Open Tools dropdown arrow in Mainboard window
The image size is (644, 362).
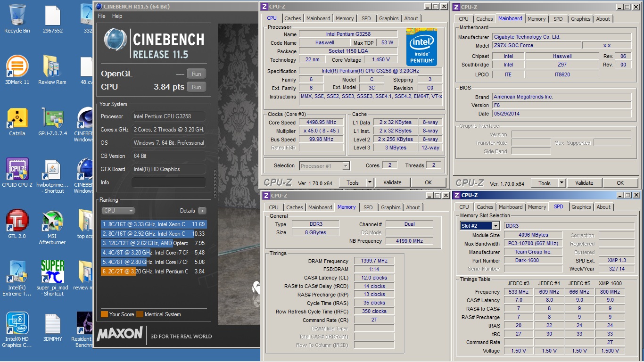coord(561,183)
